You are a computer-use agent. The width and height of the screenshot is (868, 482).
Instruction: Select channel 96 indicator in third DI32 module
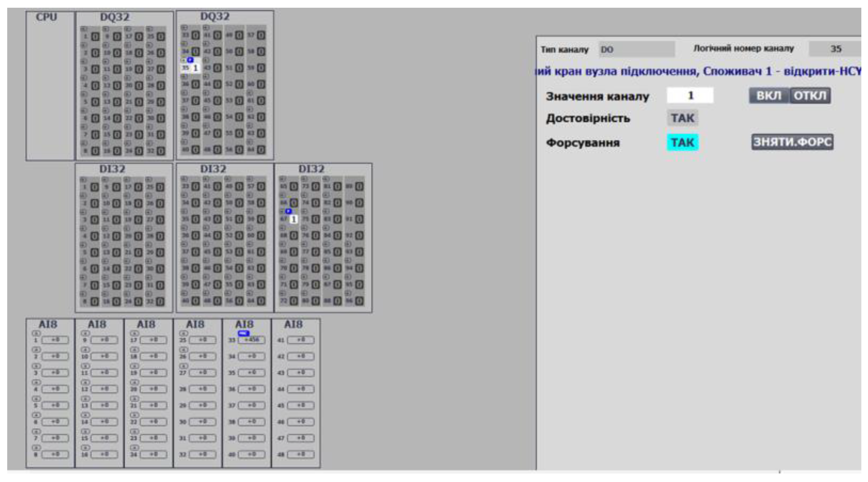tap(359, 301)
